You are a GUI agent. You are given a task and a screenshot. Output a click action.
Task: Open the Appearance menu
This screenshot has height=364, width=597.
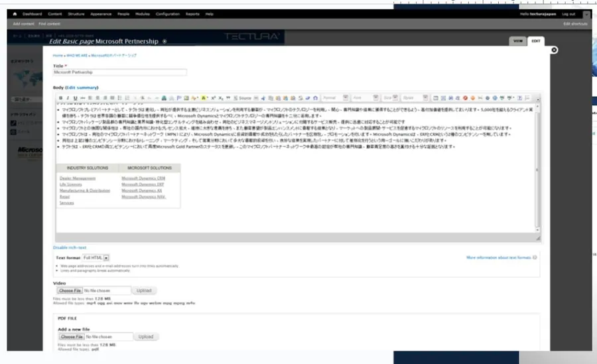point(101,14)
